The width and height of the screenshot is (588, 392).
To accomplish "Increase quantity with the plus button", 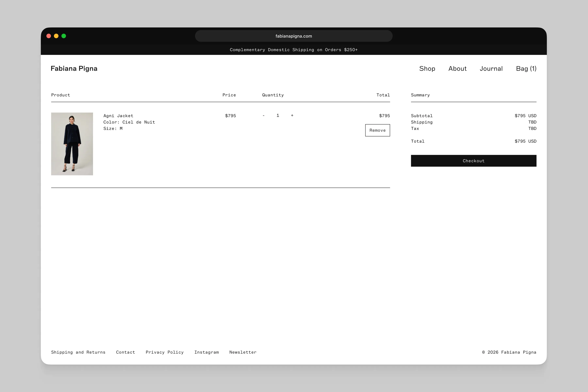I will click(x=292, y=115).
